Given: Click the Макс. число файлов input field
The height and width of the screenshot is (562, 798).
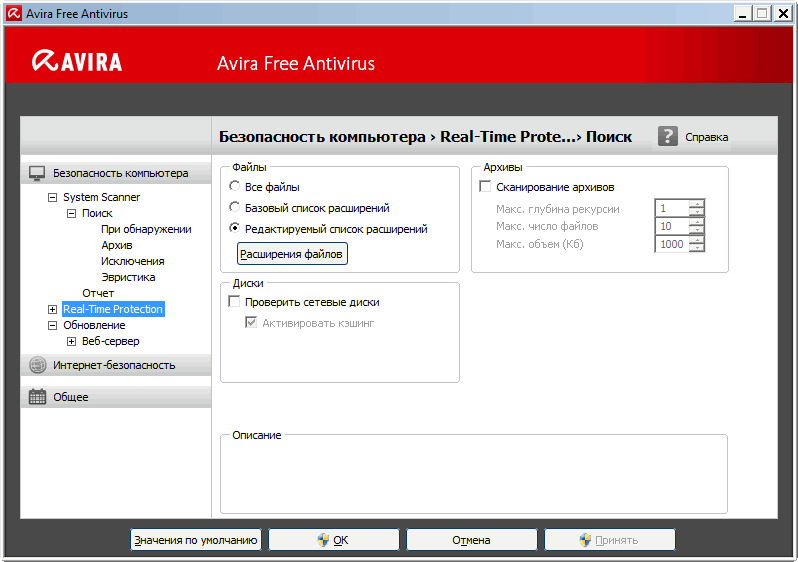Looking at the screenshot, I should click(x=672, y=226).
